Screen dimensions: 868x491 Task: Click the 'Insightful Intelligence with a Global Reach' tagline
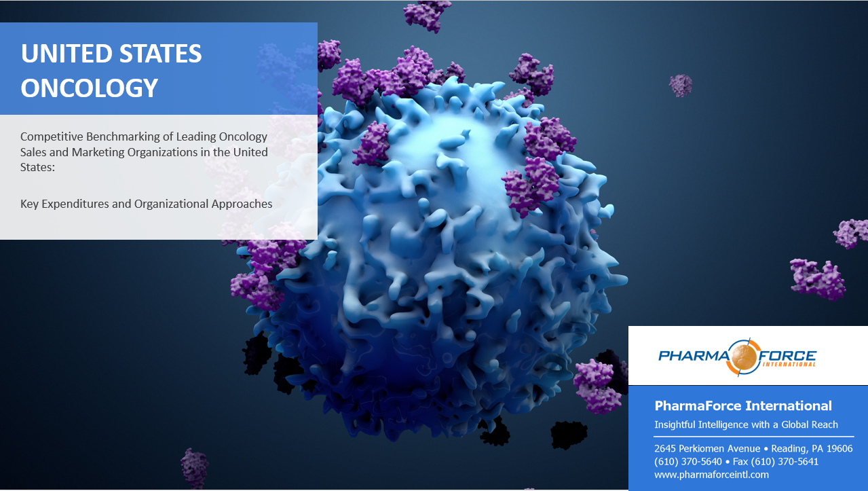pos(746,424)
